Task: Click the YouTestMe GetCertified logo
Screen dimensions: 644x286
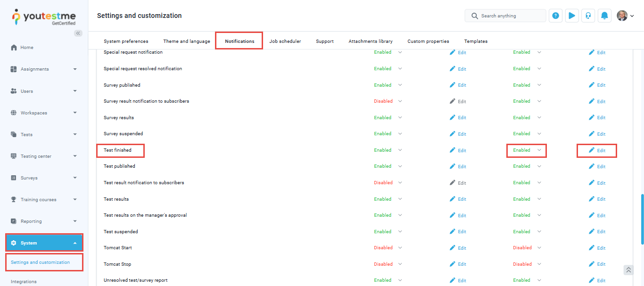Action: click(x=44, y=17)
